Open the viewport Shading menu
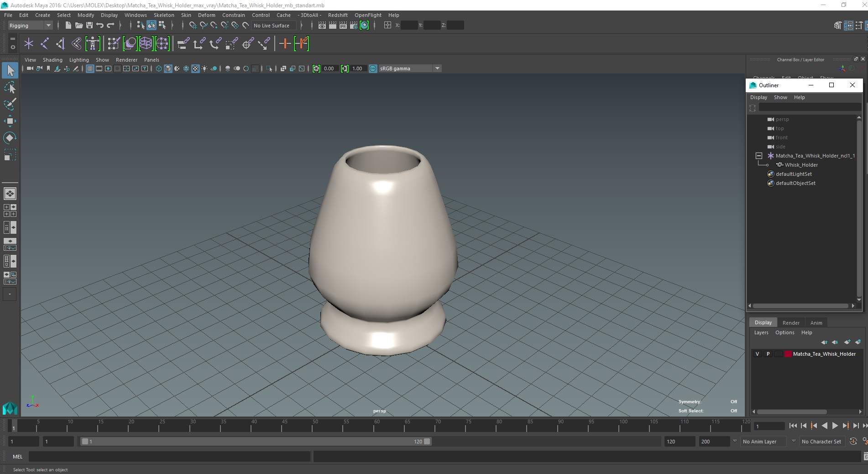Viewport: 868px width, 474px height. 52,60
